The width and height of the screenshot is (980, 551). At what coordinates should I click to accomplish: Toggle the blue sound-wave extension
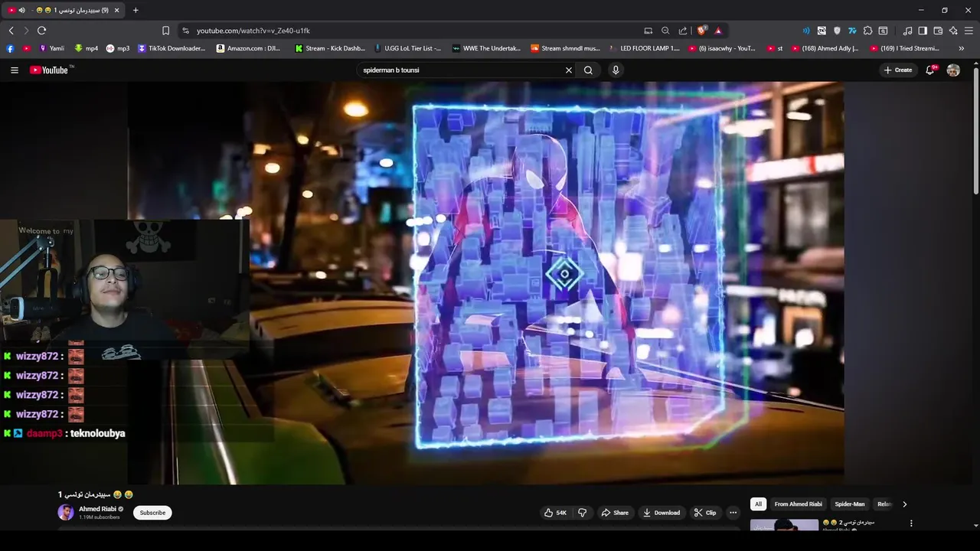click(x=805, y=31)
